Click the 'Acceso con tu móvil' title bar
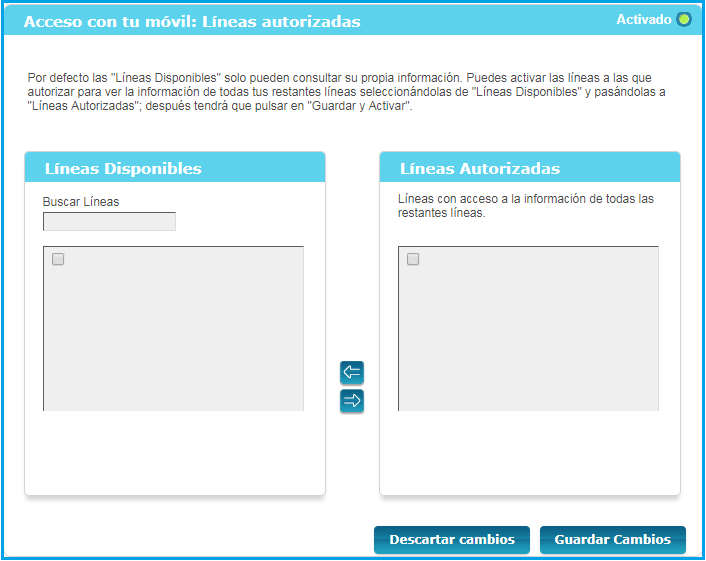 pyautogui.click(x=191, y=21)
